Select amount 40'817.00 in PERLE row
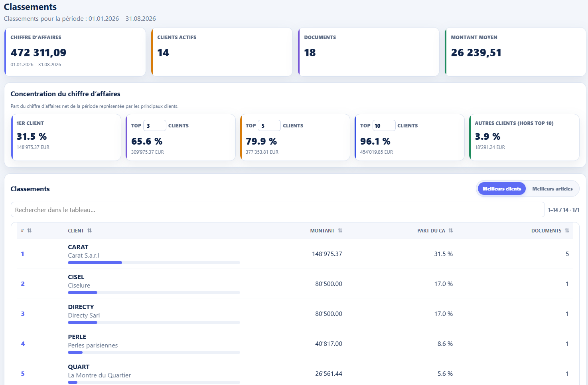588x385 pixels. (329, 343)
